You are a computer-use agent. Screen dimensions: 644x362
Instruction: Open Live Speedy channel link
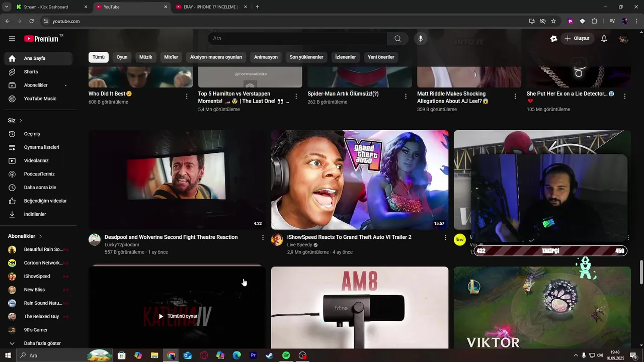point(299,245)
